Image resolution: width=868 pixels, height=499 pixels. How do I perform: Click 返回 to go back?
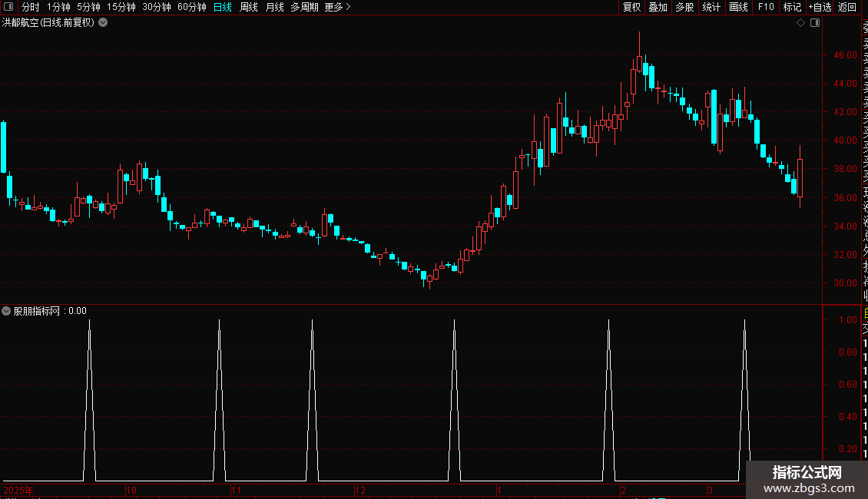click(x=847, y=7)
